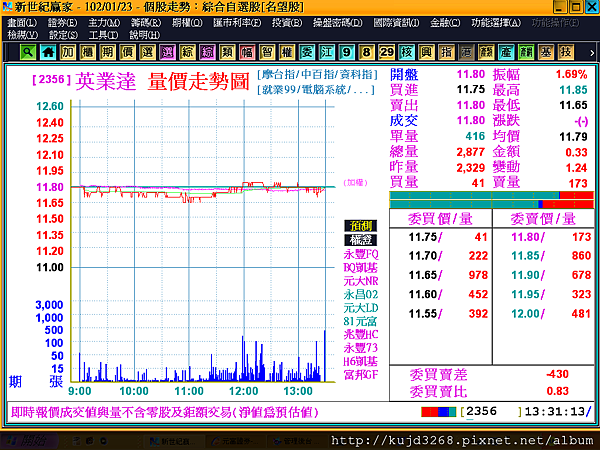The image size is (600, 450).
Task: Click the cyan 委 toolbar icon
Action: [x=307, y=52]
